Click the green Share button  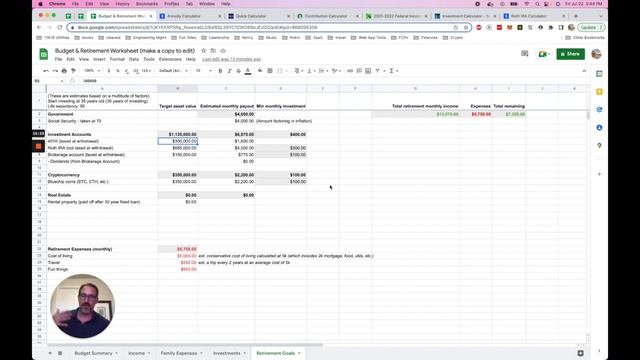tap(570, 54)
